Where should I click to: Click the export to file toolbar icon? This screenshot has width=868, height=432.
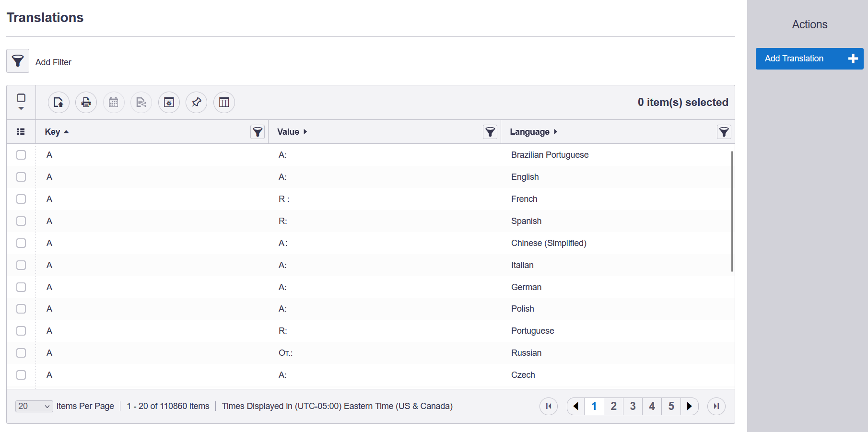pyautogui.click(x=59, y=102)
